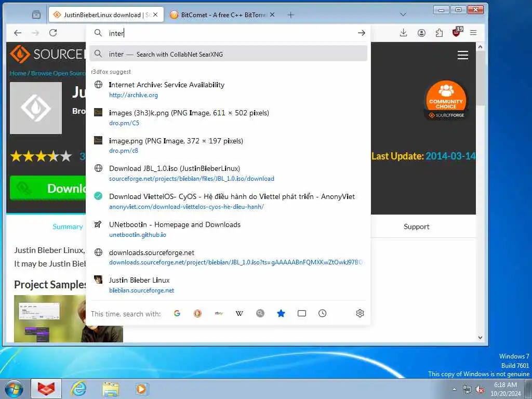Close the JustinBieberLinux download tab
Image resolution: width=532 pixels, height=399 pixels.
pos(155,15)
